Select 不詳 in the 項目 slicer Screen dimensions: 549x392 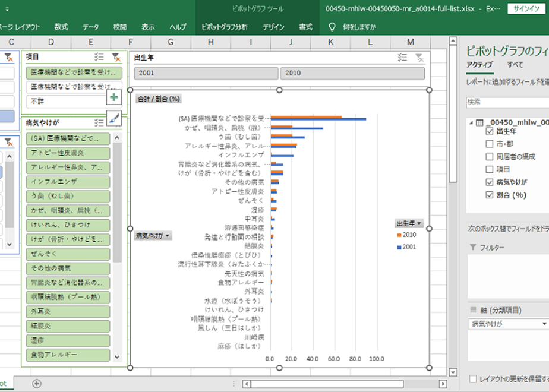[67, 101]
